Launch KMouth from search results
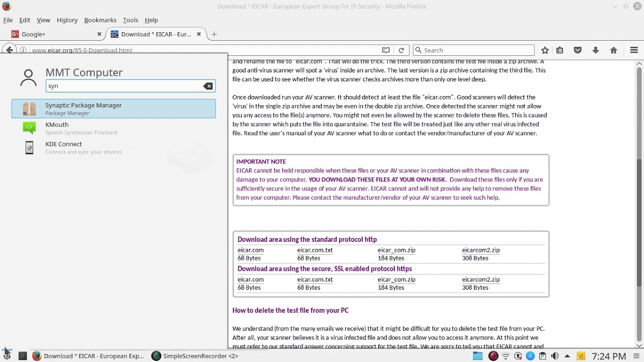The height and width of the screenshot is (362, 644). (x=114, y=128)
